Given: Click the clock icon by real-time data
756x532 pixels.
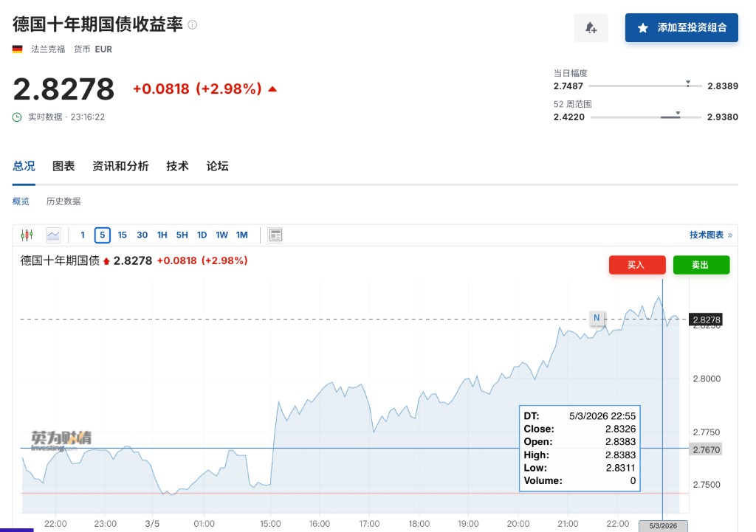Looking at the screenshot, I should [17, 117].
